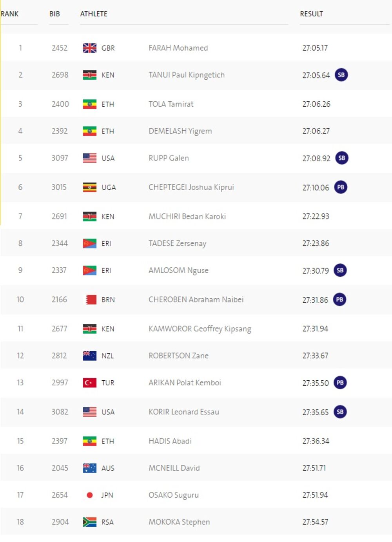This screenshot has width=392, height=542.
Task: Select OSAKO Suguru's athlete name
Action: coord(173,495)
